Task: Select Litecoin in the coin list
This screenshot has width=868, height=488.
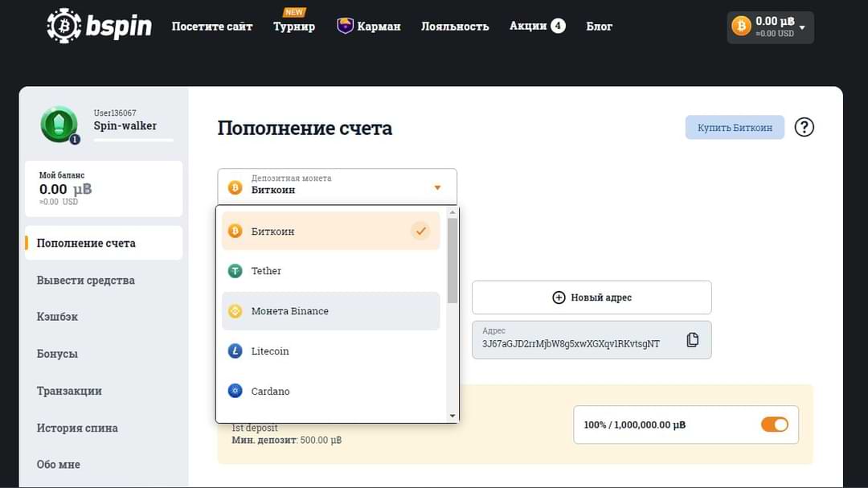Action: [x=330, y=351]
